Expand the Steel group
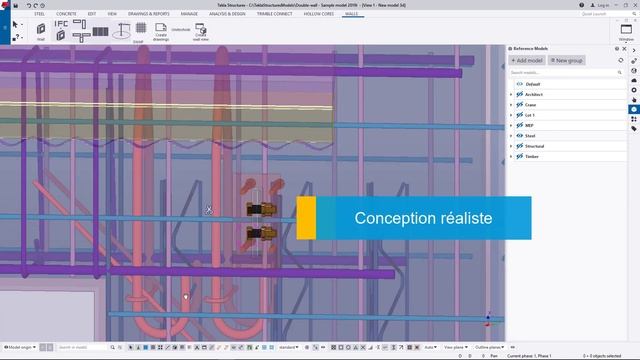The height and width of the screenshot is (360, 640). (511, 136)
